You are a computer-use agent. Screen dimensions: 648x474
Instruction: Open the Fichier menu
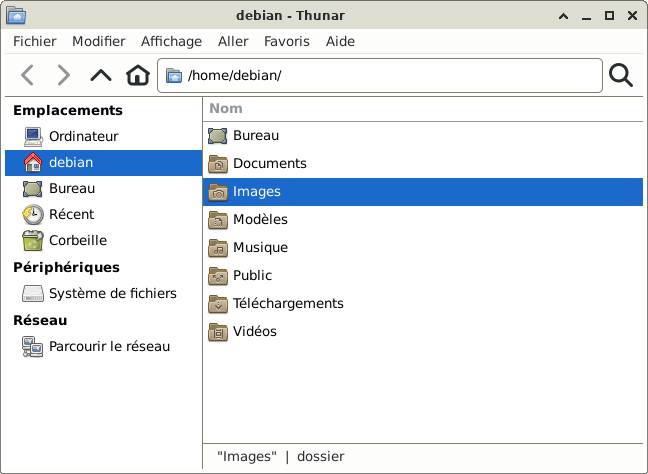click(x=35, y=41)
